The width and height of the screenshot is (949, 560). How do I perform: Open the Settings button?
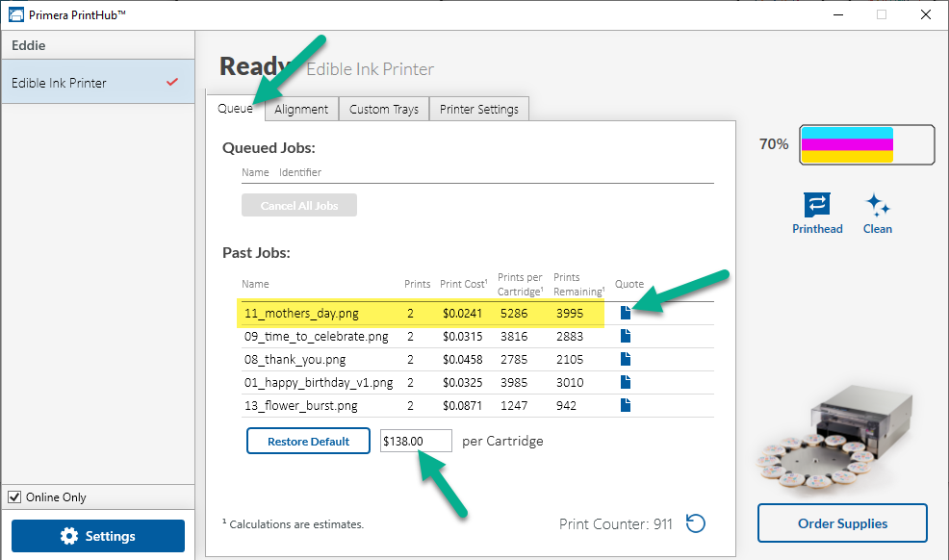coord(98,536)
